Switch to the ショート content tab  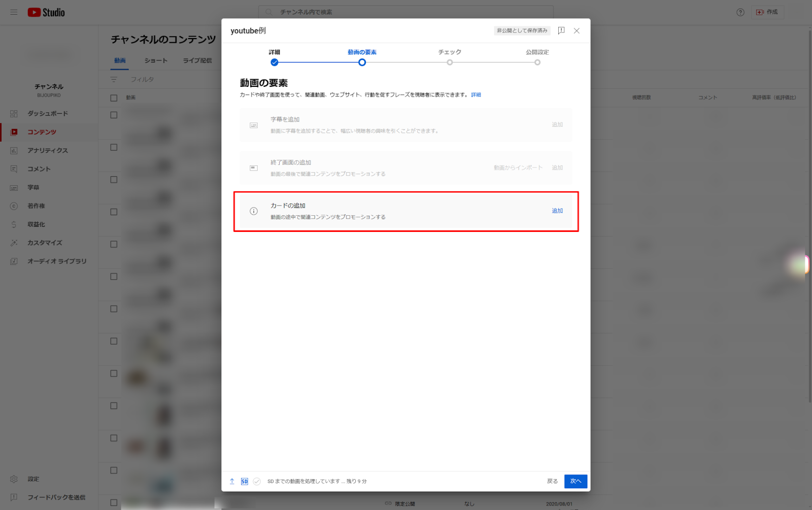(x=156, y=60)
